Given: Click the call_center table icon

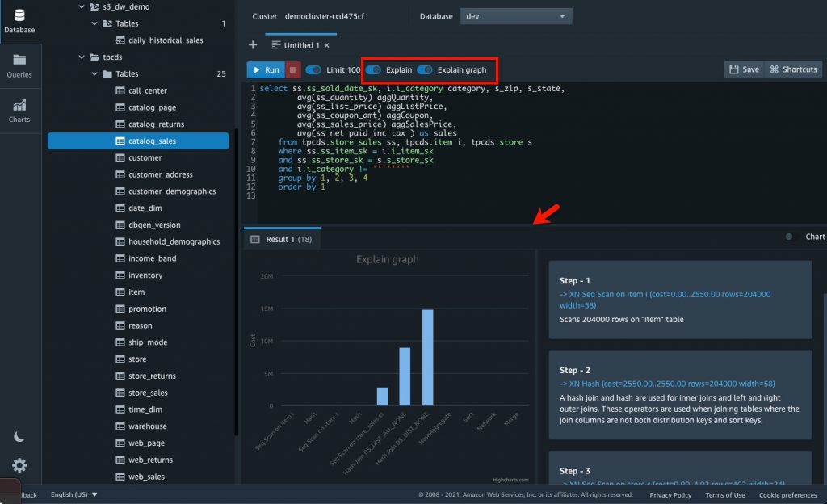Looking at the screenshot, I should 120,90.
